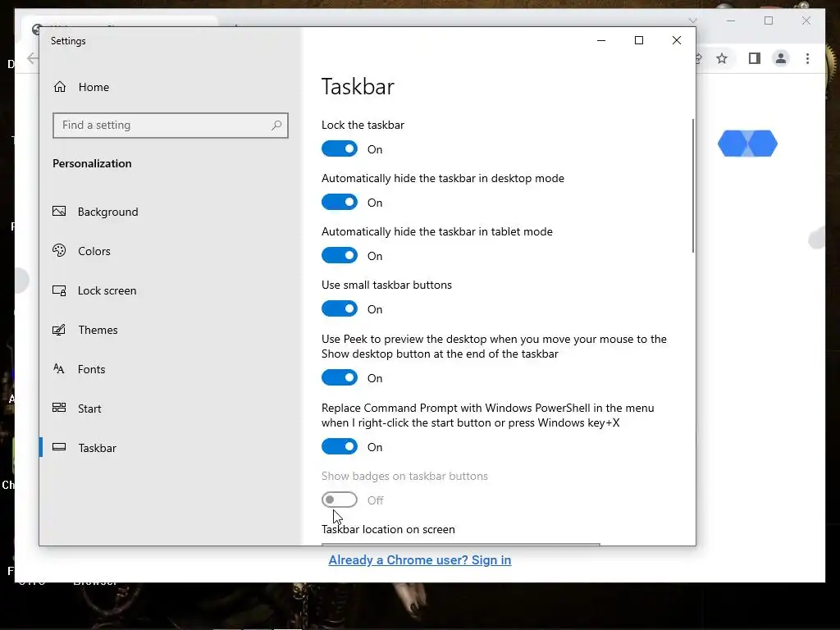Click the Find a setting search box
Viewport: 840px width, 630px height.
[x=171, y=126]
